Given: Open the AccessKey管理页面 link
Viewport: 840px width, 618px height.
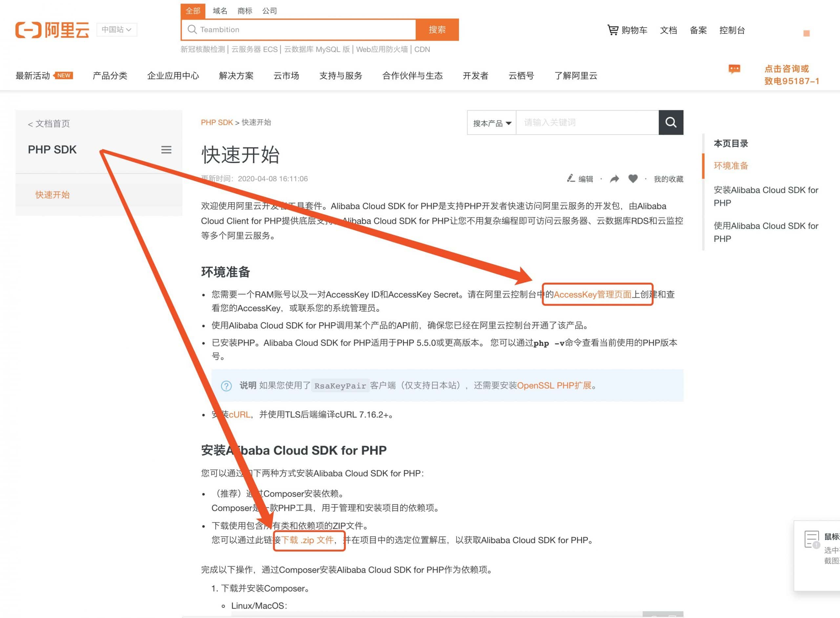Looking at the screenshot, I should (x=592, y=294).
